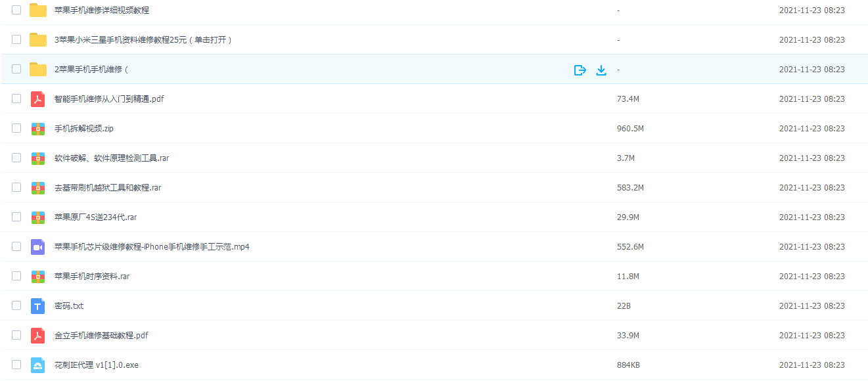Image resolution: width=868 pixels, height=381 pixels.
Task: Select checkbox for 苹果手机芯片级维修教程 mp4
Action: point(16,246)
